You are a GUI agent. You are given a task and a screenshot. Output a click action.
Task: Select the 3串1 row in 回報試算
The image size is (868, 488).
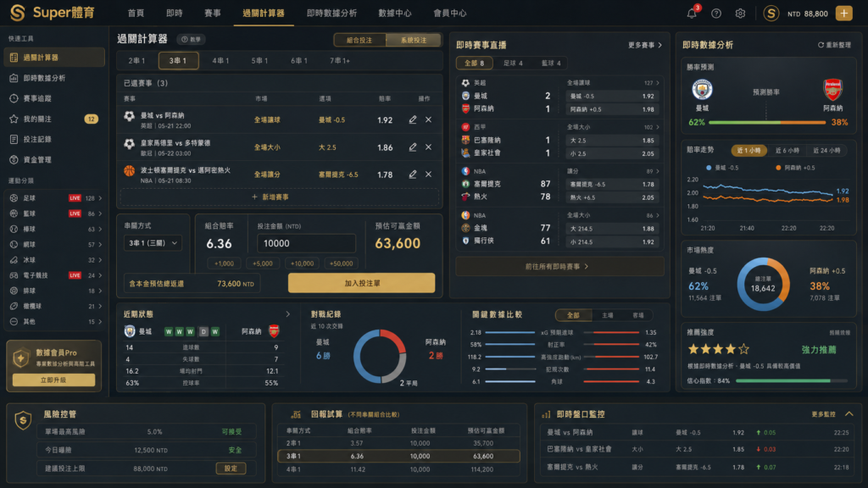(x=398, y=457)
